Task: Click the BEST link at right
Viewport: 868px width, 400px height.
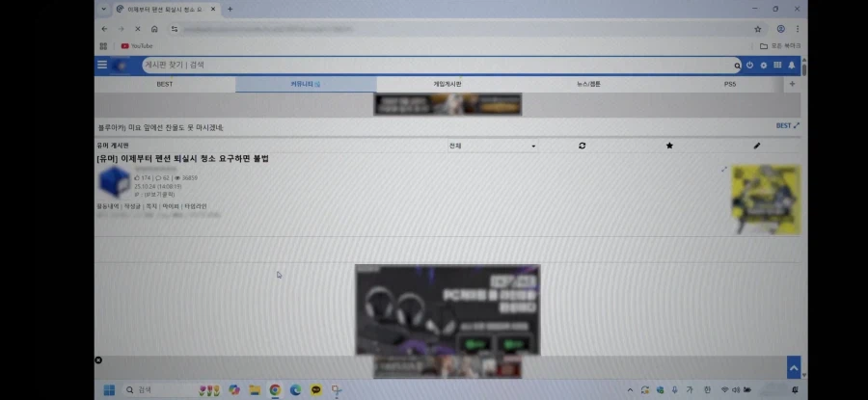Action: tap(783, 125)
